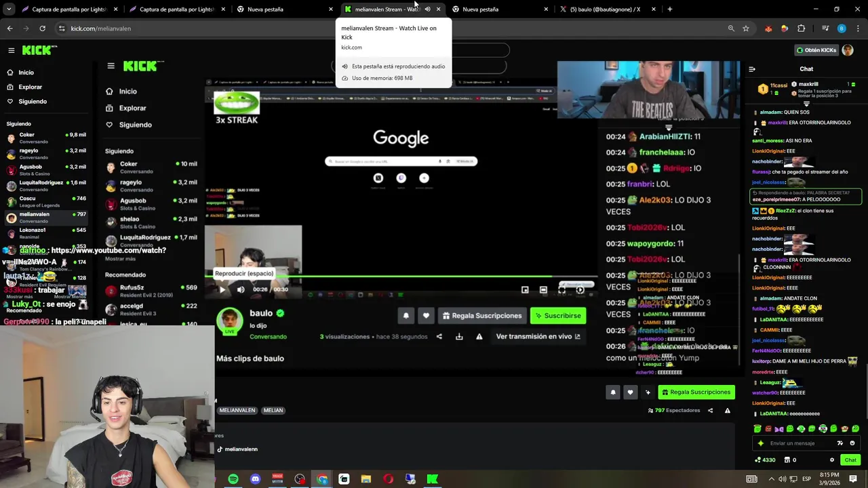Open Opera browser from the taskbar
The width and height of the screenshot is (868, 488).
(x=388, y=479)
